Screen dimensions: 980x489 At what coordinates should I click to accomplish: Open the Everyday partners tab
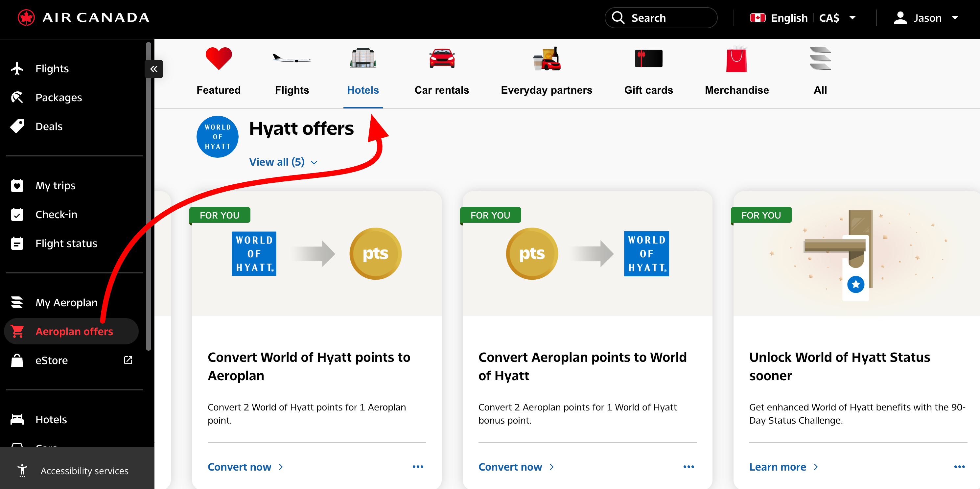(547, 90)
